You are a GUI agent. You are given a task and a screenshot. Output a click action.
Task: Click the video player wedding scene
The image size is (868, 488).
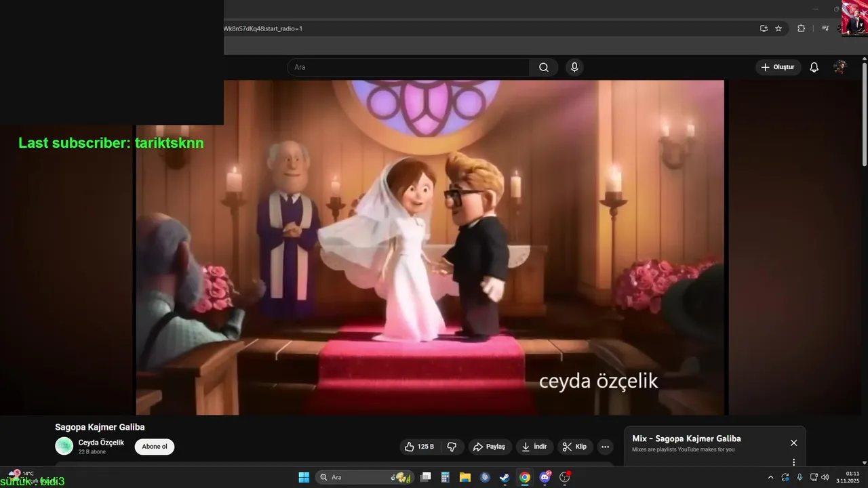click(x=430, y=247)
